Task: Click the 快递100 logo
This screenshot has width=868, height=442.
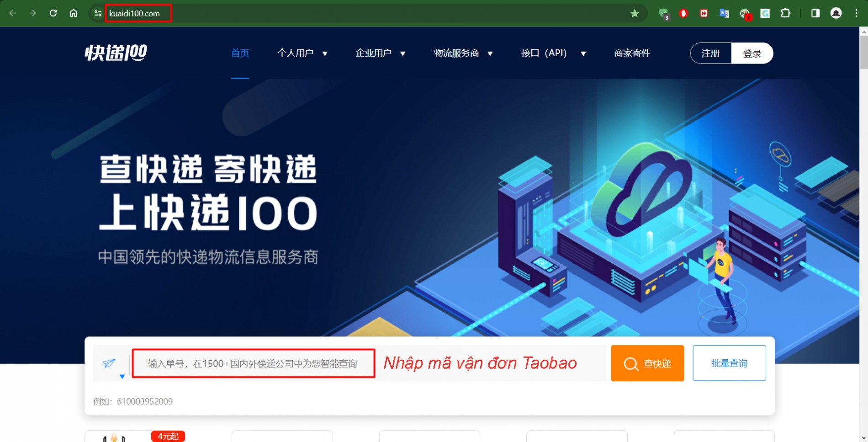Action: 116,53
